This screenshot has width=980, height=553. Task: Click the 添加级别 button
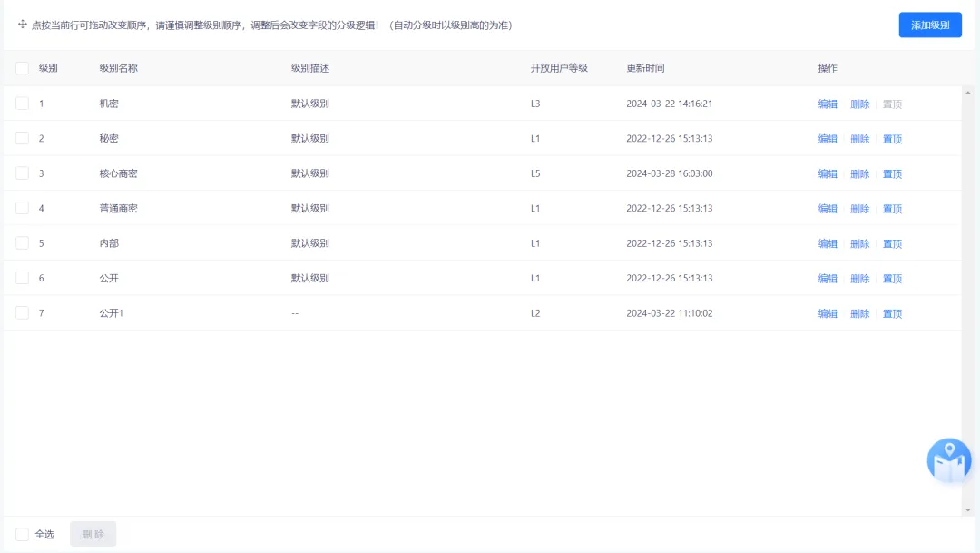tap(929, 25)
